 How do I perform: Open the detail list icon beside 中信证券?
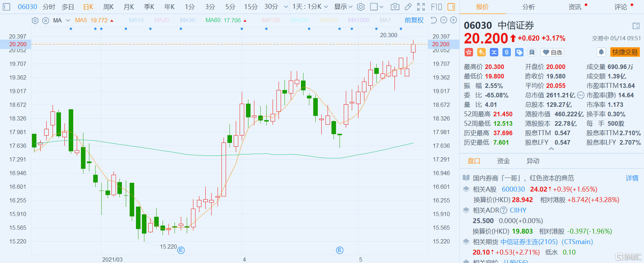point(636,26)
